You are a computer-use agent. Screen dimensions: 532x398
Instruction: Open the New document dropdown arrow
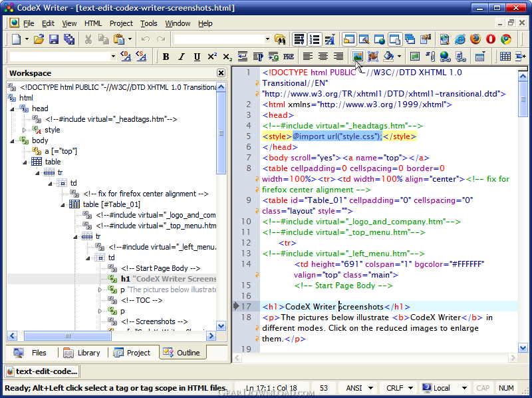point(27,39)
